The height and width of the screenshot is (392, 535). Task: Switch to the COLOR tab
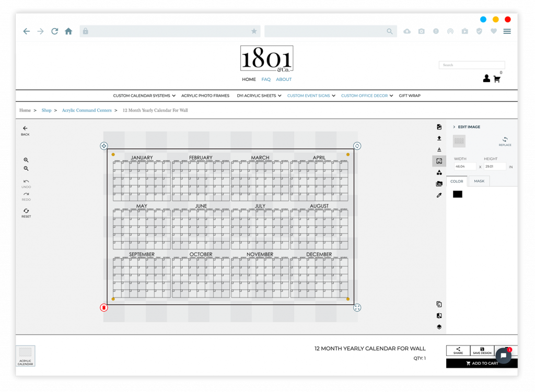[x=457, y=181]
